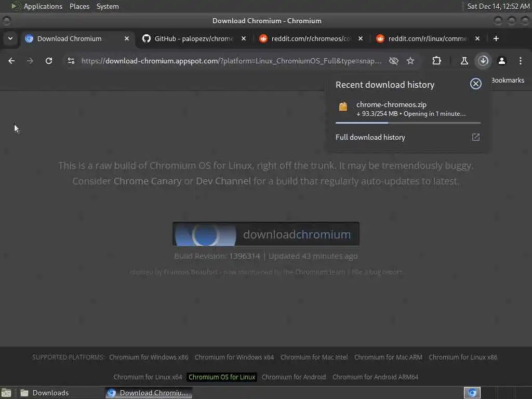Click the zip file archive icon
The width and height of the screenshot is (532, 399).
[x=343, y=107]
